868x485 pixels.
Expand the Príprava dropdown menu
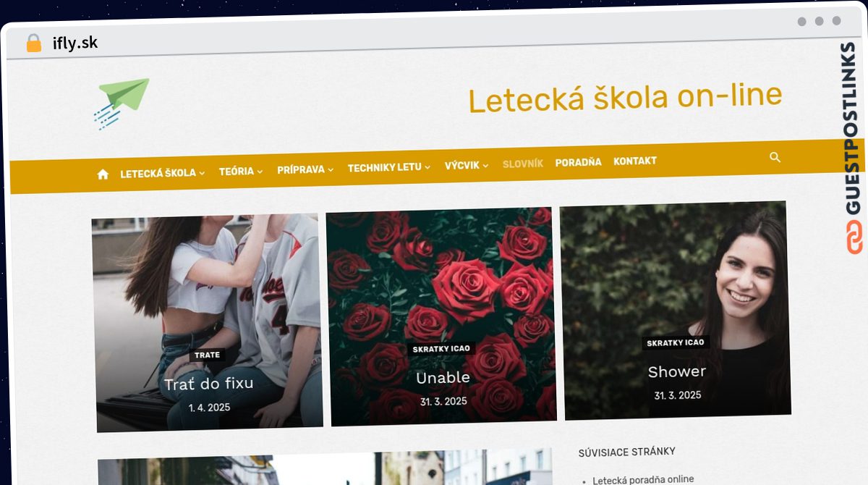coord(305,170)
